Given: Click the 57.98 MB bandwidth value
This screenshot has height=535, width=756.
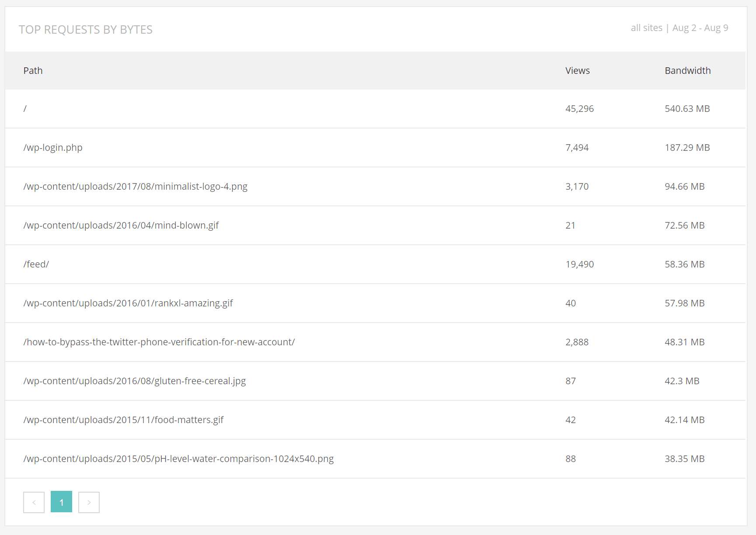Looking at the screenshot, I should (684, 303).
